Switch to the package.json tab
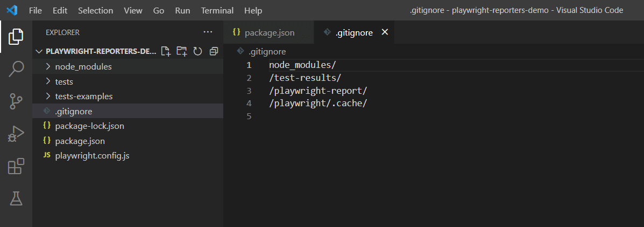644x227 pixels. pyautogui.click(x=269, y=32)
